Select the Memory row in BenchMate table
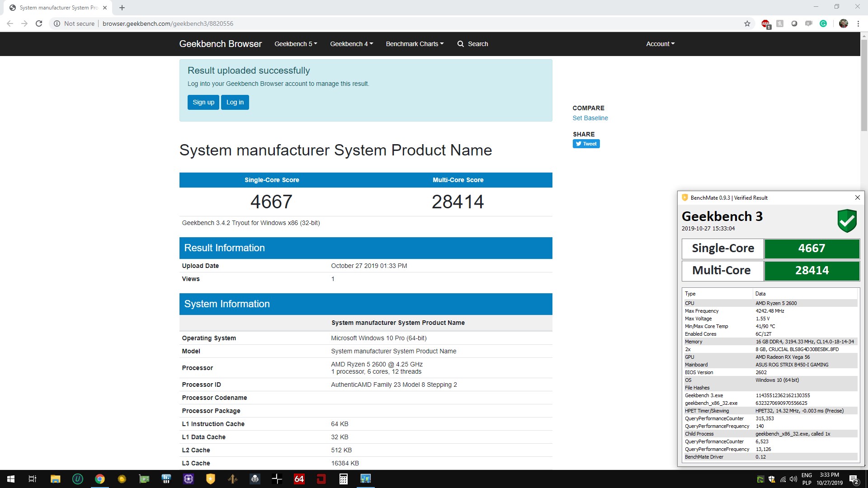 [x=770, y=342]
